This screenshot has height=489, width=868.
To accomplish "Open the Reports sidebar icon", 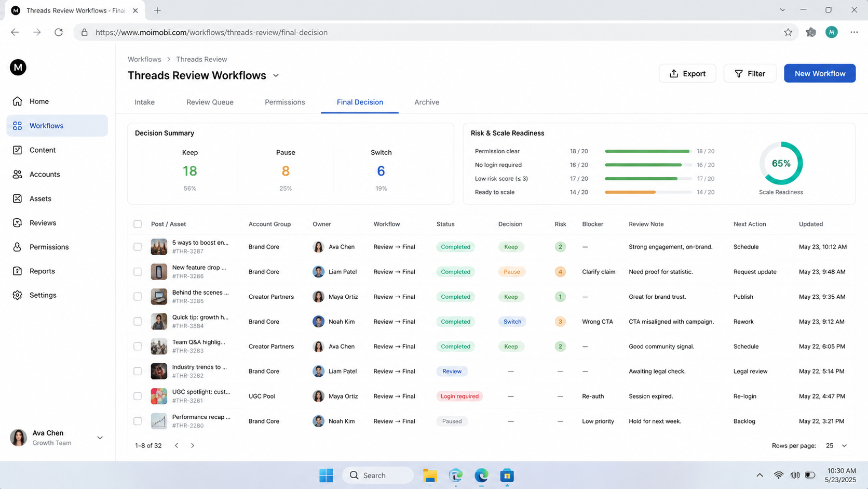I will coord(18,271).
